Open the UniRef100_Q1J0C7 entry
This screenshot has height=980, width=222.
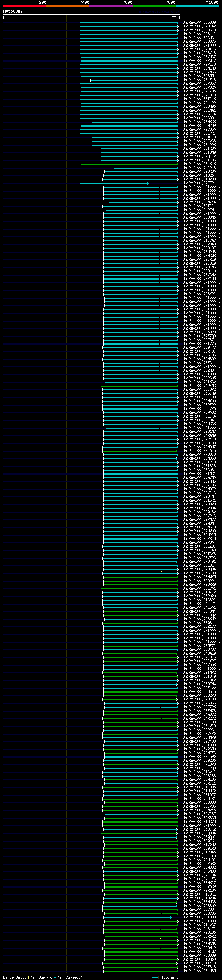pos(199,925)
